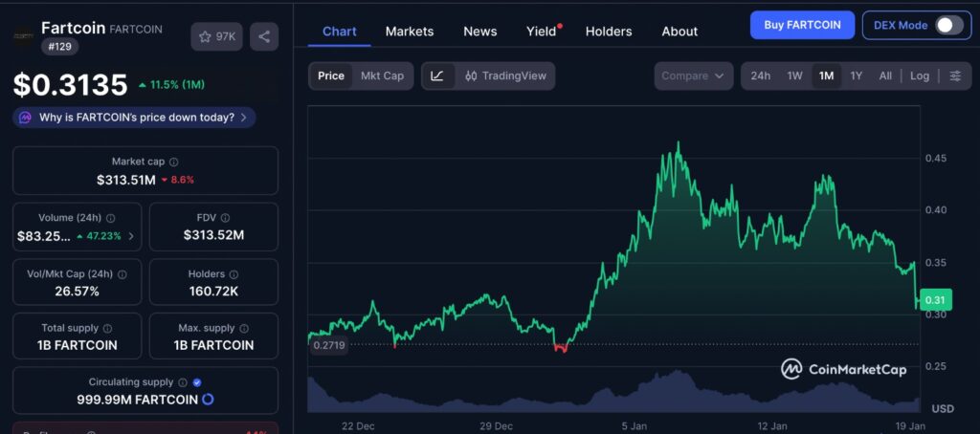Click the $313.52M FDV value
This screenshot has height=434, width=980.
(213, 235)
